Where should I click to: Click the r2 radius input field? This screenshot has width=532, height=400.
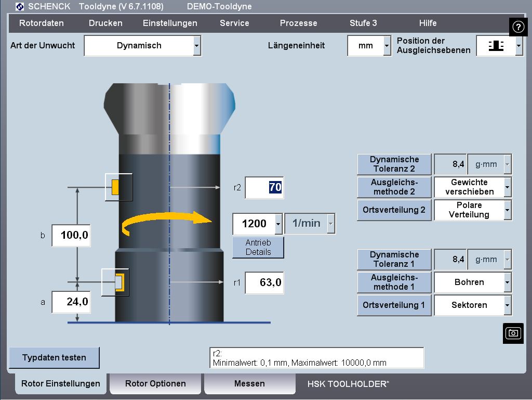[264, 187]
